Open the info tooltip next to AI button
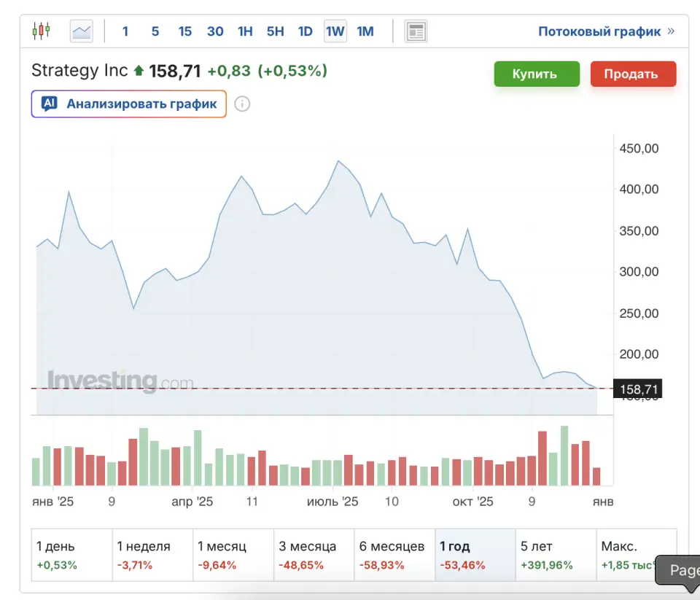 [x=241, y=104]
